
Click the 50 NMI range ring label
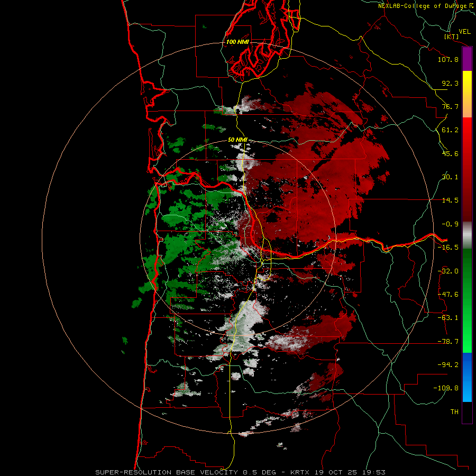[x=237, y=140]
